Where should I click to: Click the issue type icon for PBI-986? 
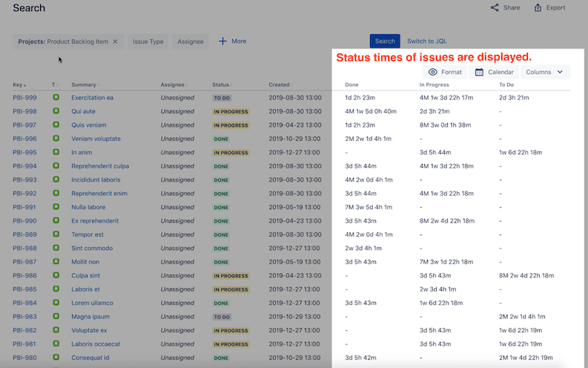click(56, 275)
